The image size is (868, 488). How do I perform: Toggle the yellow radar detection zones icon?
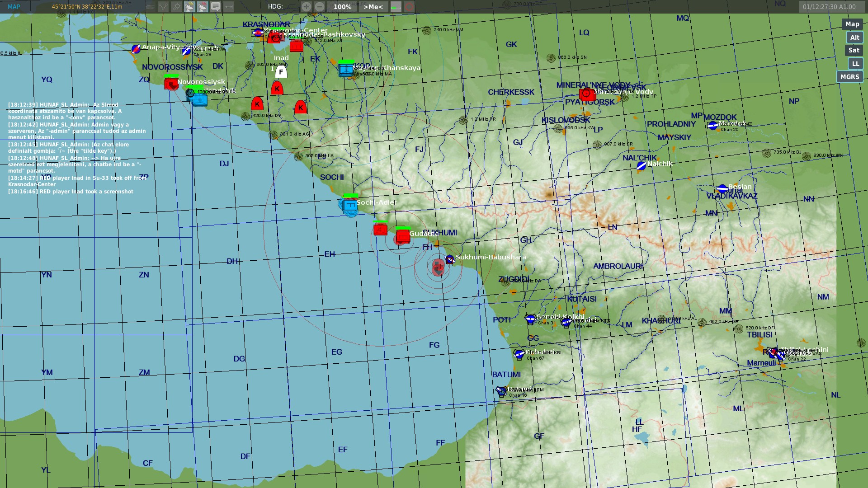click(189, 7)
